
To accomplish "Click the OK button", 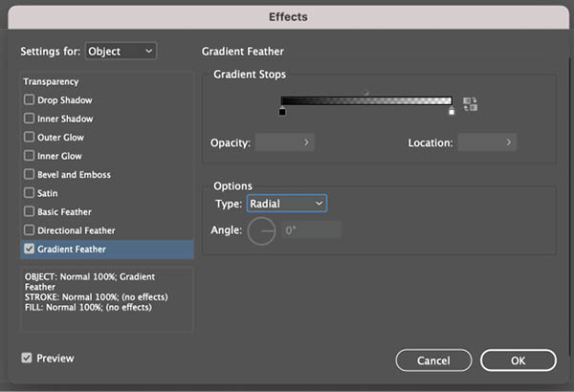I will (x=519, y=360).
